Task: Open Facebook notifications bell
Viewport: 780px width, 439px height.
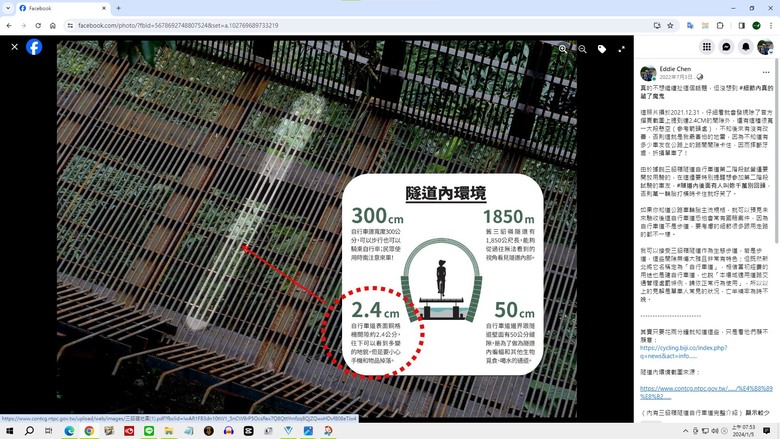Action: 746,47
